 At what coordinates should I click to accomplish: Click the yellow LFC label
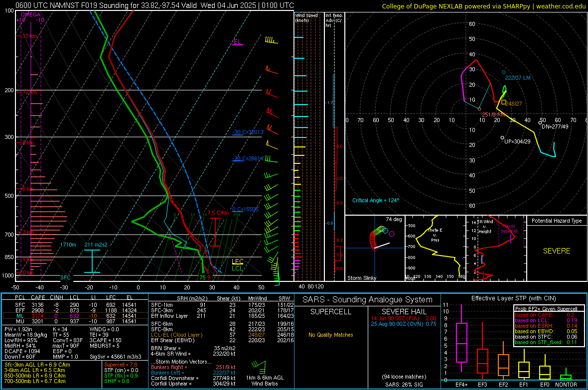tap(237, 261)
